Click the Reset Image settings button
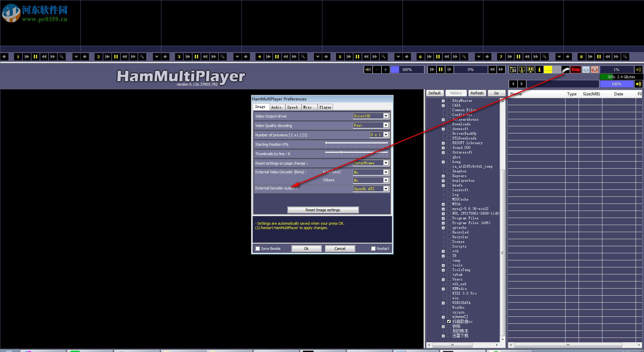This screenshot has width=644, height=352. (x=323, y=210)
